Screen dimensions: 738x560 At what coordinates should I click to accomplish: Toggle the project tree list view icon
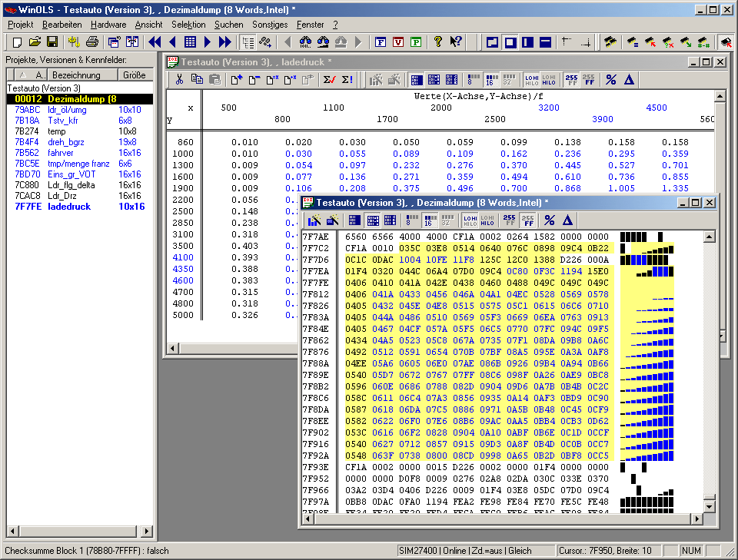pyautogui.click(x=248, y=42)
